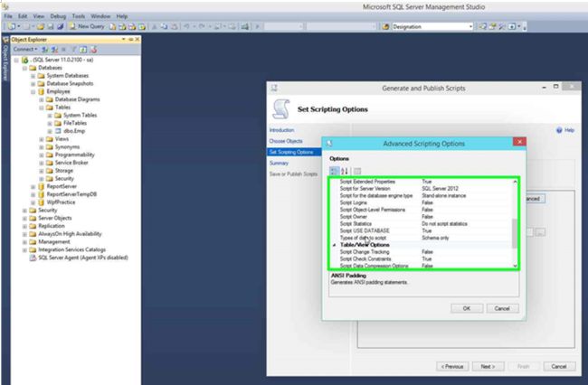The height and width of the screenshot is (385, 588).
Task: Click OK in Advanced Scripting Options
Action: click(x=467, y=308)
